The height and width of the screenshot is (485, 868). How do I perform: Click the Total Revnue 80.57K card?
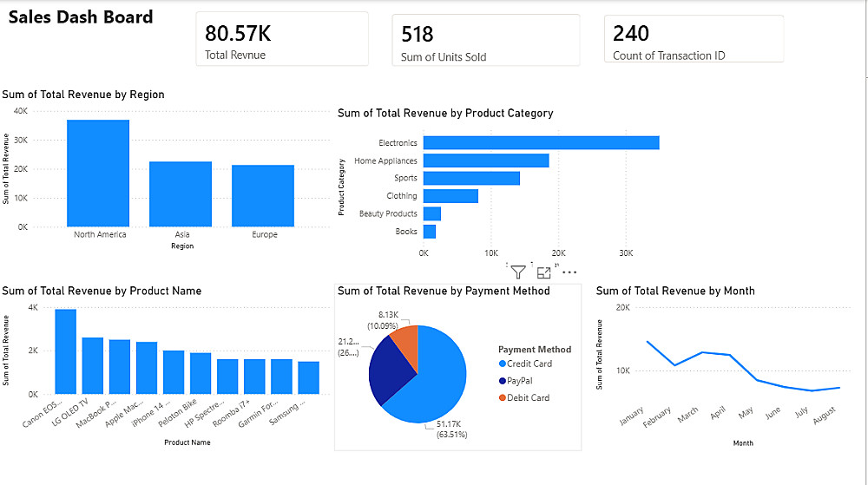tap(282, 39)
